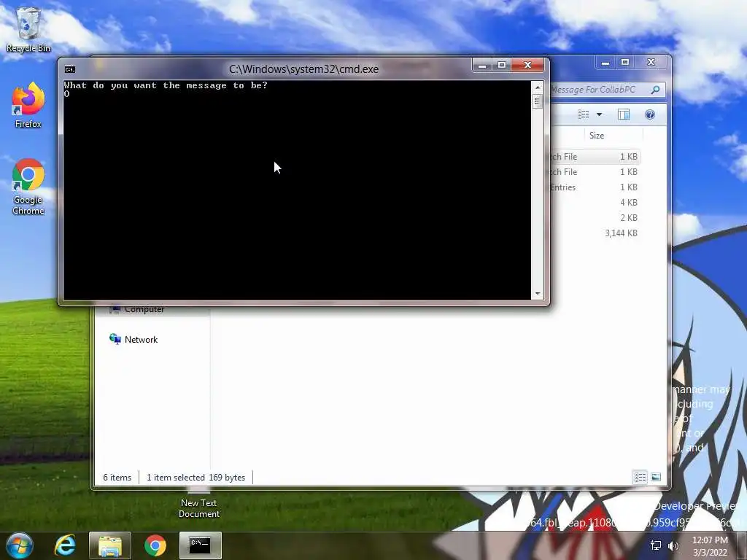Open the Firefox desktop shortcut
This screenshot has width=747, height=560.
click(x=28, y=105)
